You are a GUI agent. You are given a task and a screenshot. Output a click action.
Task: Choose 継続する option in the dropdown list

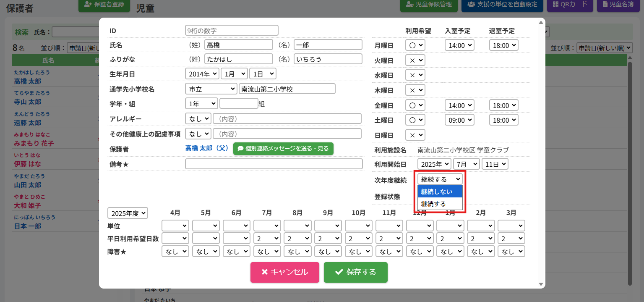click(440, 204)
